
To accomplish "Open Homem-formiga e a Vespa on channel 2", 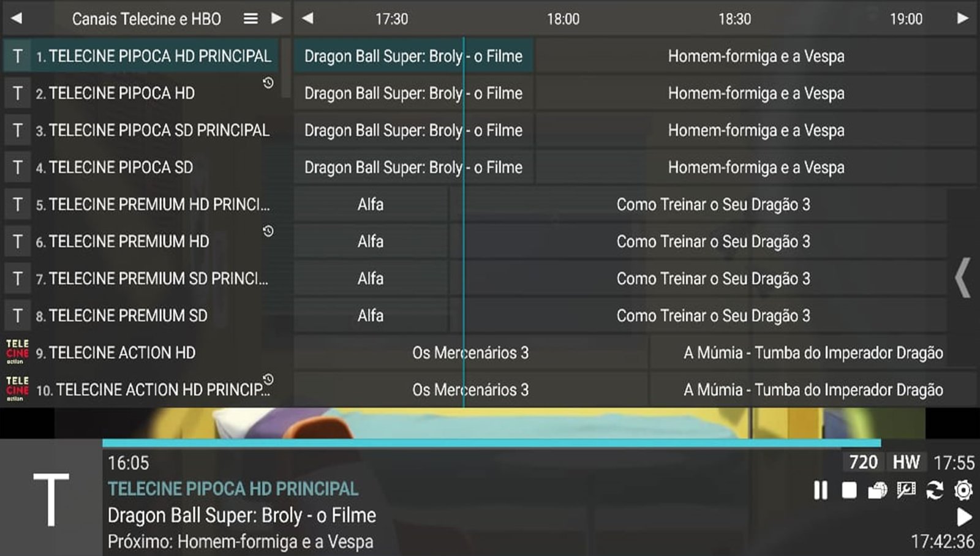I will [x=756, y=93].
